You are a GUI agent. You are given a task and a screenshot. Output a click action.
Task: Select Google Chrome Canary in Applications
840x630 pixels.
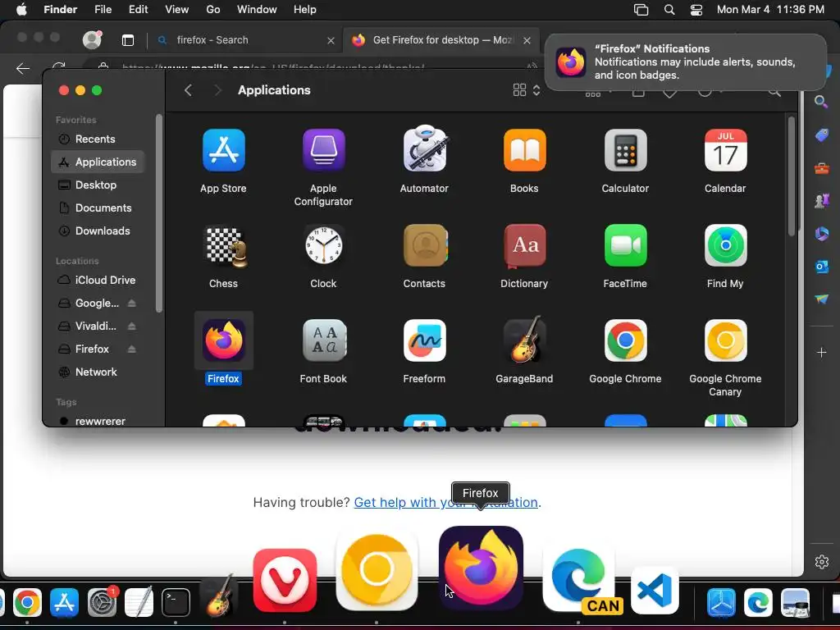[725, 340]
